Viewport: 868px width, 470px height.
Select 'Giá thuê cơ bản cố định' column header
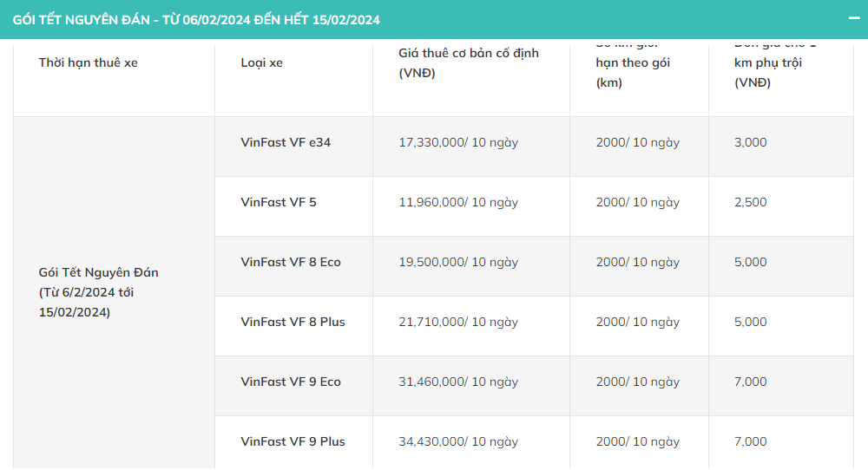point(469,63)
